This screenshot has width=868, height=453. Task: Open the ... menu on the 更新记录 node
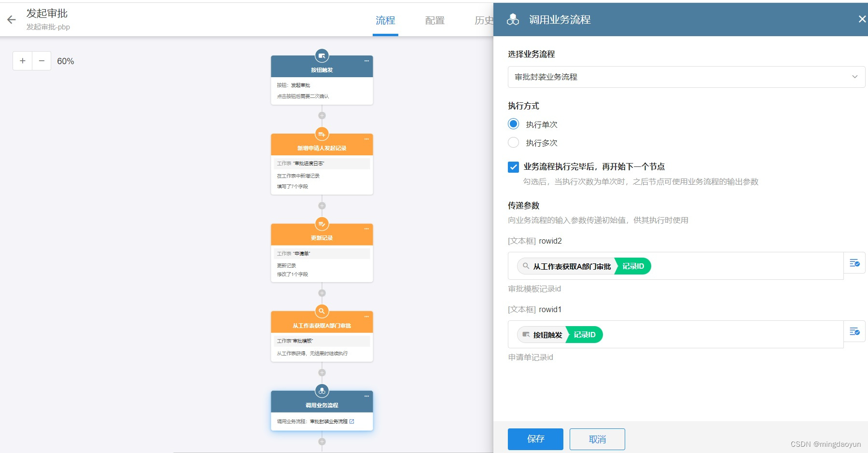(366, 229)
